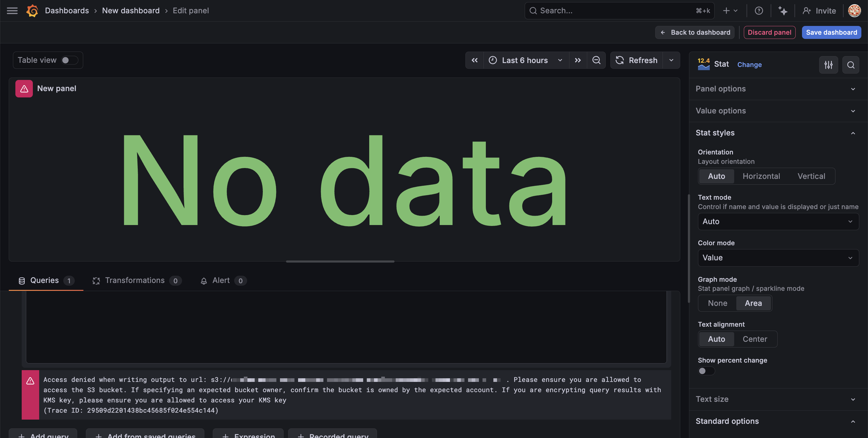Click the Change visualization link
Viewport: 868px width, 438px height.
tap(749, 65)
